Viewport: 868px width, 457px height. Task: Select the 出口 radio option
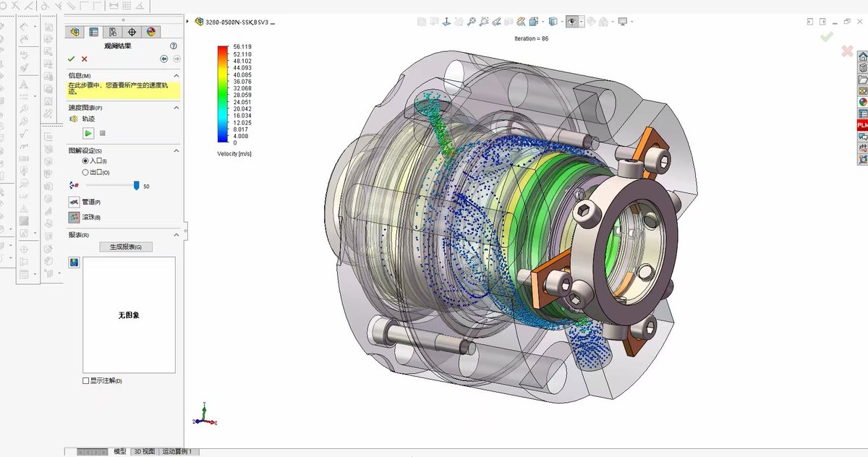pyautogui.click(x=86, y=172)
